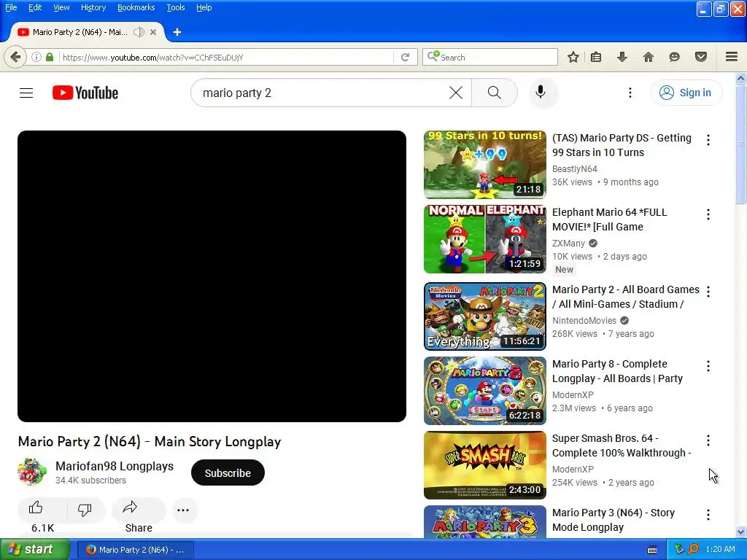The width and height of the screenshot is (747, 560).
Task: Open the Windows Start menu
Action: pyautogui.click(x=34, y=550)
